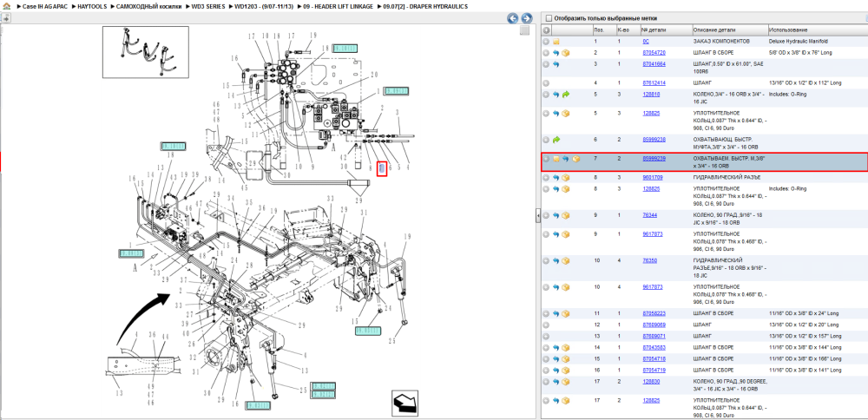
Task: Open yellow note icon for part 85999239
Action: 556,159
